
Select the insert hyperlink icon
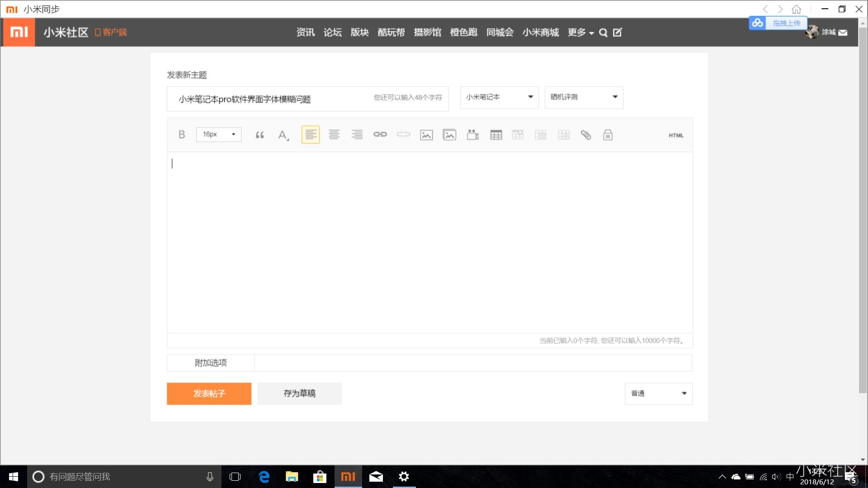380,134
